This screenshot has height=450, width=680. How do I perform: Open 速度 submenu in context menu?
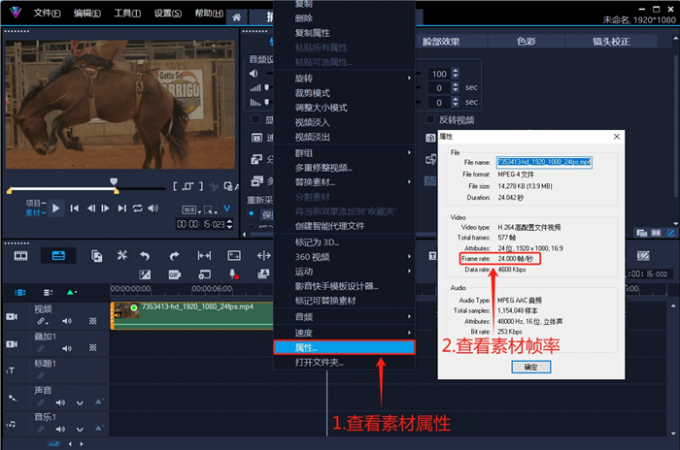(344, 333)
